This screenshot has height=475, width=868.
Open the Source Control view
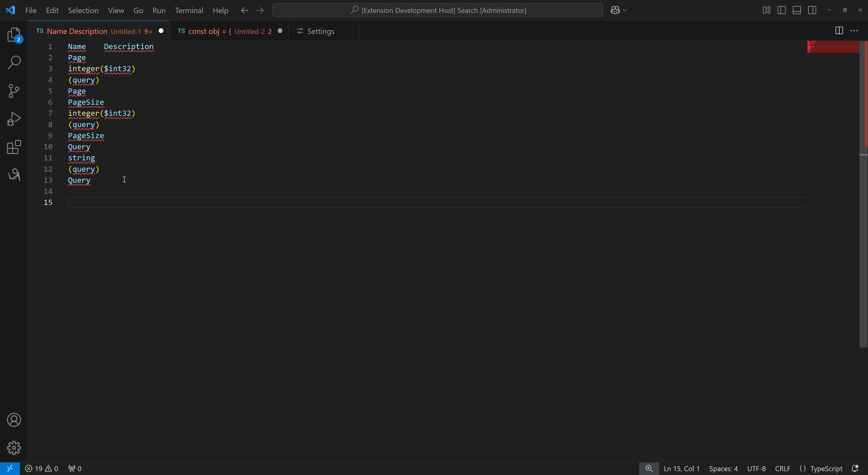14,91
